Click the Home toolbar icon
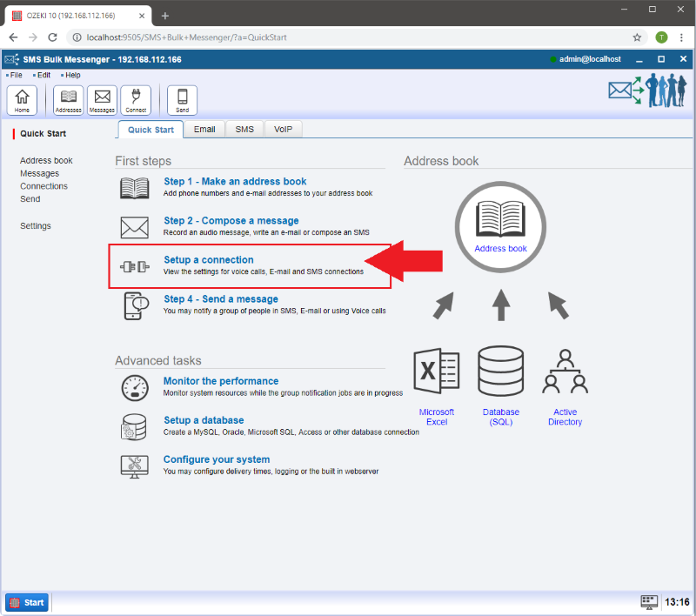 (22, 100)
